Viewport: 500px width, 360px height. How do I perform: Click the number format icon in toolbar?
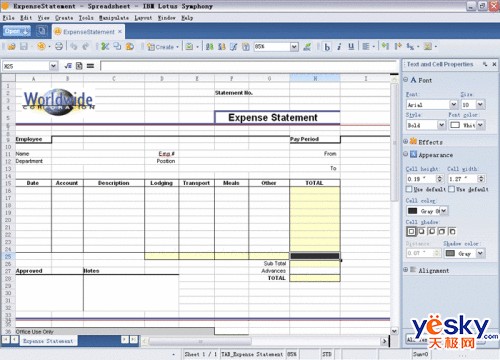[410, 47]
